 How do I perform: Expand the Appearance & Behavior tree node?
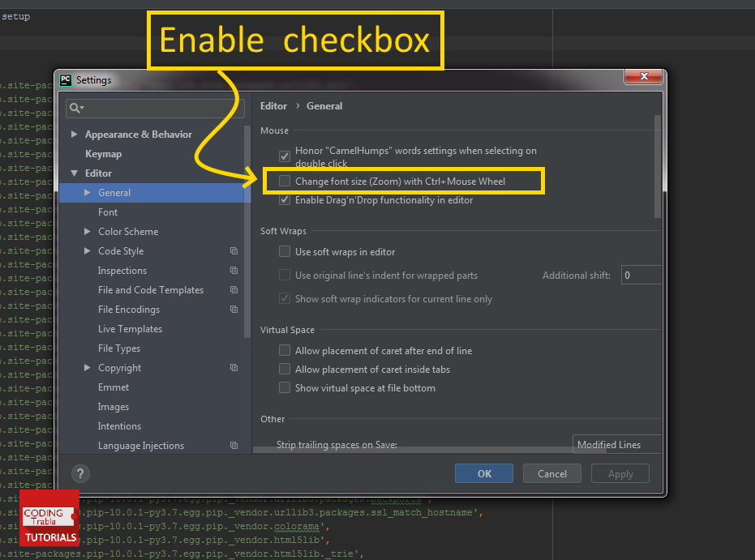point(74,134)
